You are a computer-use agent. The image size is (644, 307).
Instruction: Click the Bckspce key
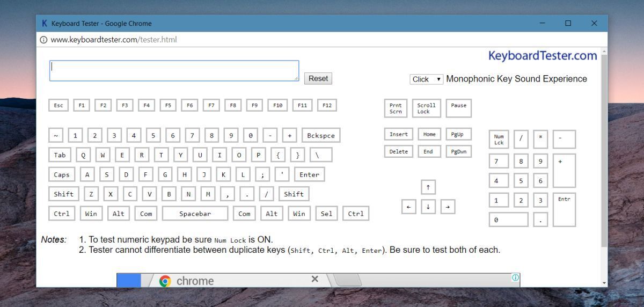pos(321,135)
